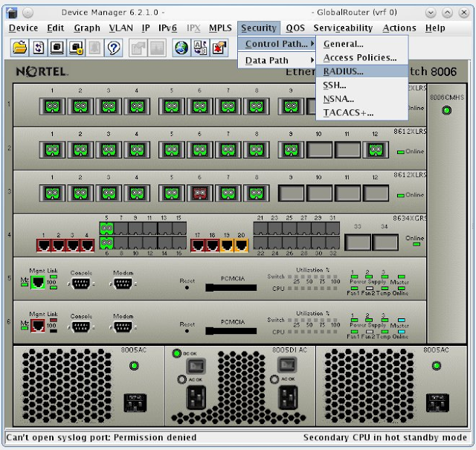Select port 8 on slot 3 card
This screenshot has height=450, width=476.
256,193
